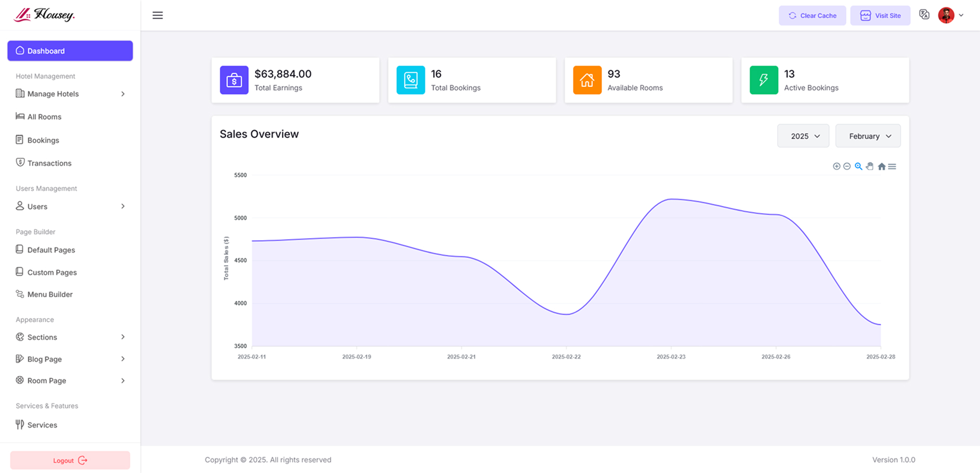The height and width of the screenshot is (473, 980).
Task: Go to Bookings in the sidebar
Action: 43,140
